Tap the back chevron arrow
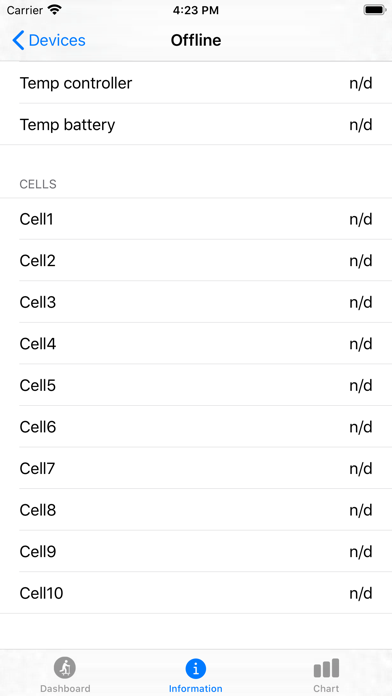 click(18, 40)
